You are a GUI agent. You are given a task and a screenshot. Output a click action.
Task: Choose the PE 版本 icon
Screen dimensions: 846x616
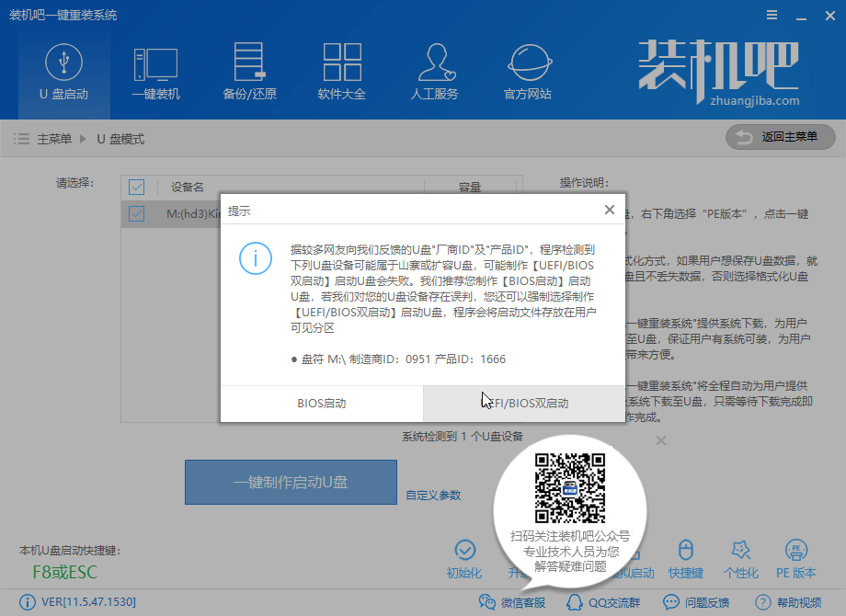796,559
